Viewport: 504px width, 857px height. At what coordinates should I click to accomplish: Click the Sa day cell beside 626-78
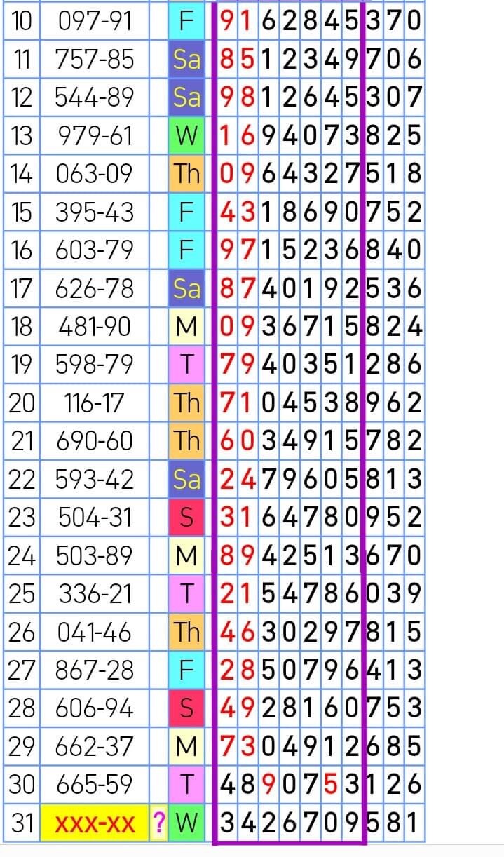(186, 288)
